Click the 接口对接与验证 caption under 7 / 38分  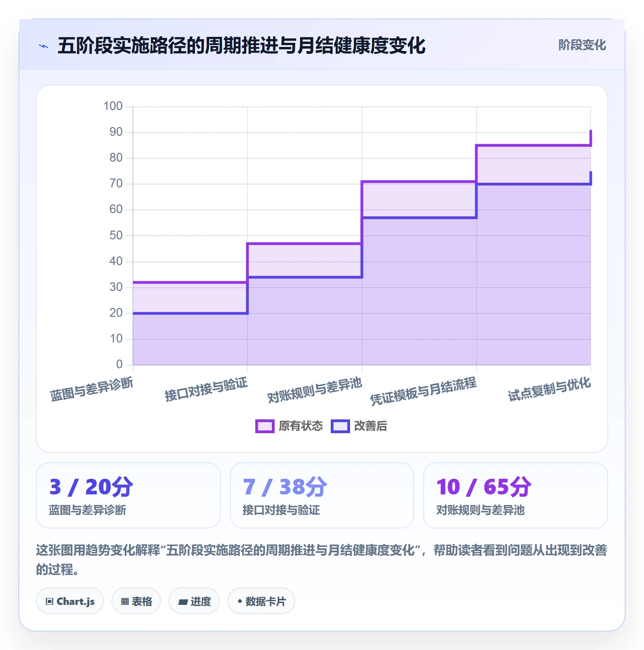(x=281, y=510)
